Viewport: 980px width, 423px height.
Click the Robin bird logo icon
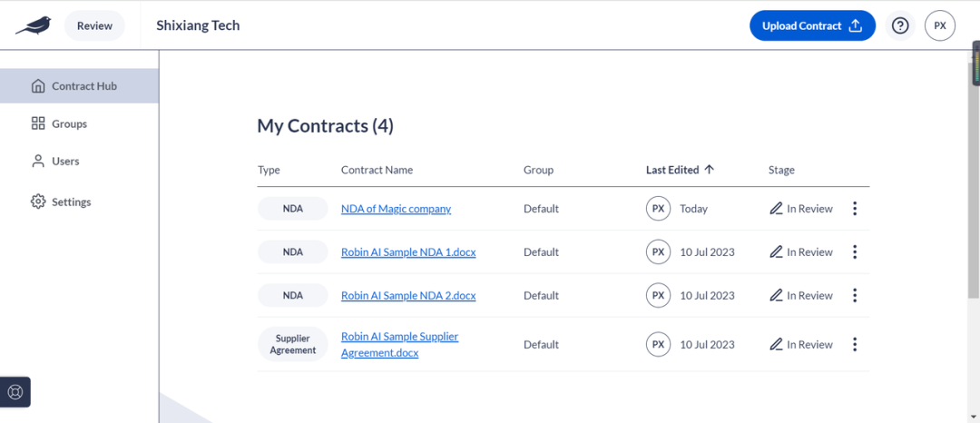pos(34,25)
